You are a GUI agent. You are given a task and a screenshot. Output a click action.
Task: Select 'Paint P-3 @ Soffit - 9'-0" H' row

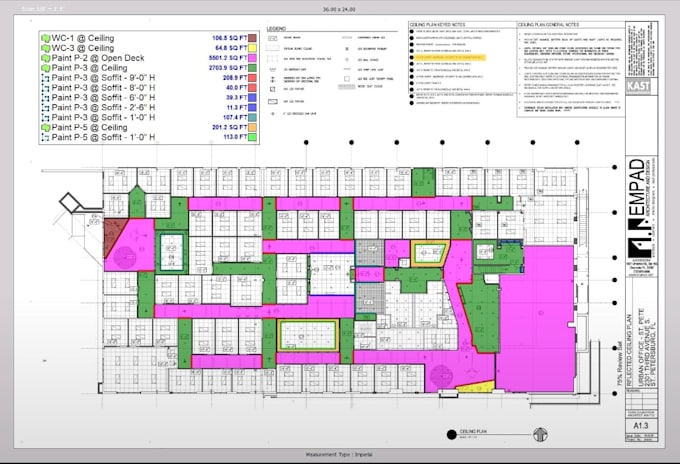click(149, 78)
